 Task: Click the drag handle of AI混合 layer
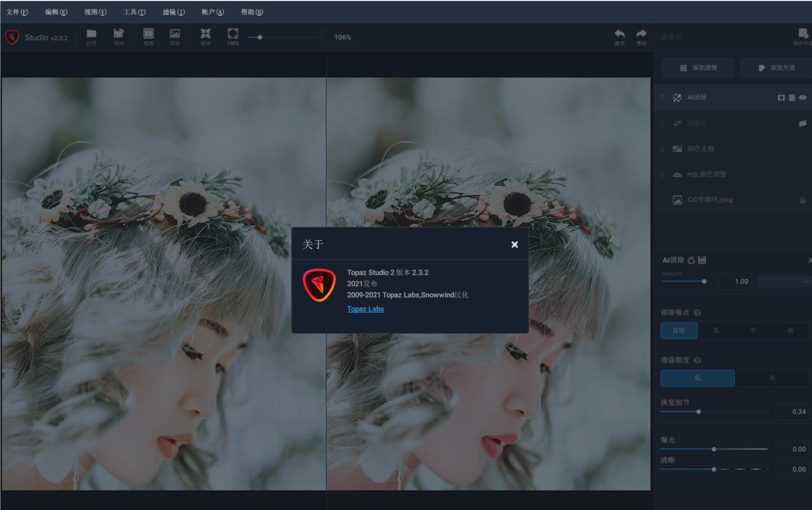pyautogui.click(x=662, y=123)
